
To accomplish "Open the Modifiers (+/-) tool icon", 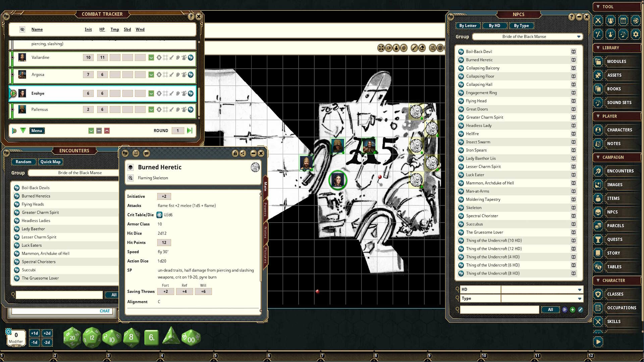I will tap(598, 34).
